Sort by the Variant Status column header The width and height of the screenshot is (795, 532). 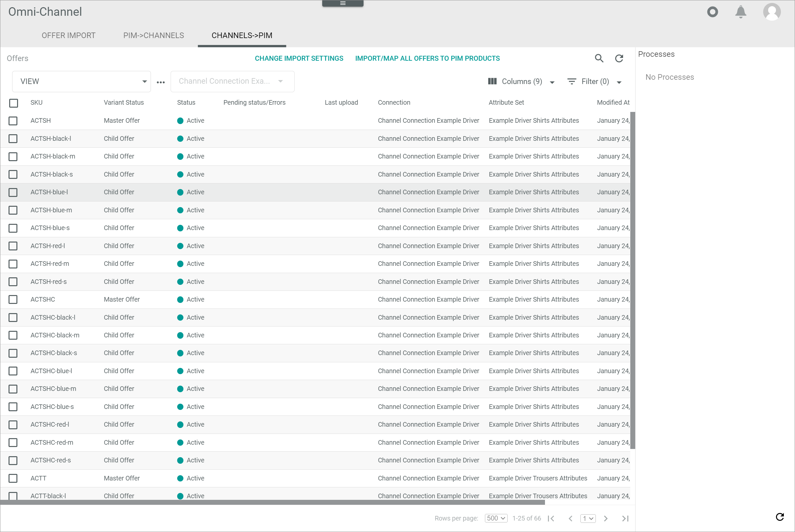coord(123,102)
